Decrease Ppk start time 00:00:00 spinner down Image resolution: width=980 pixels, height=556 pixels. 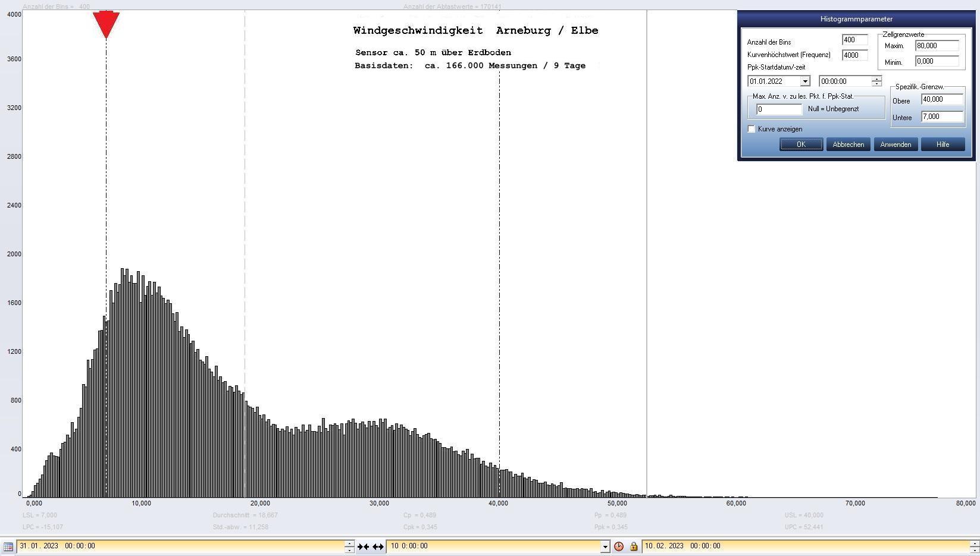pyautogui.click(x=876, y=84)
